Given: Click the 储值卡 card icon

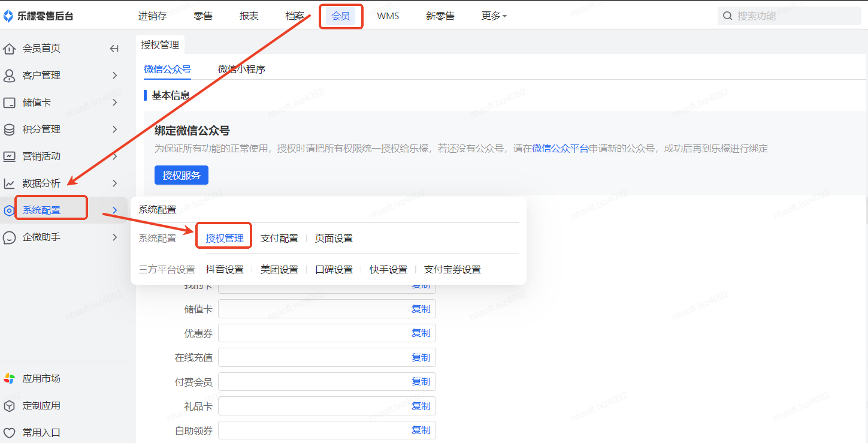Looking at the screenshot, I should coord(9,103).
